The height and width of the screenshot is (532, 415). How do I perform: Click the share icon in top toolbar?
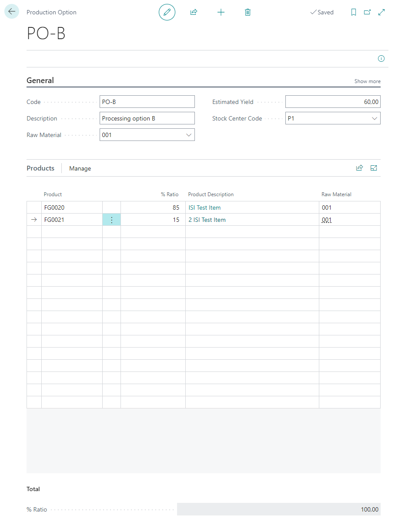pos(194,12)
